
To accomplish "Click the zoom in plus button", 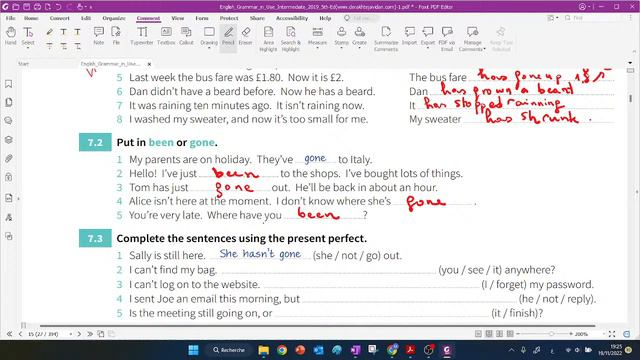I will 571,334.
